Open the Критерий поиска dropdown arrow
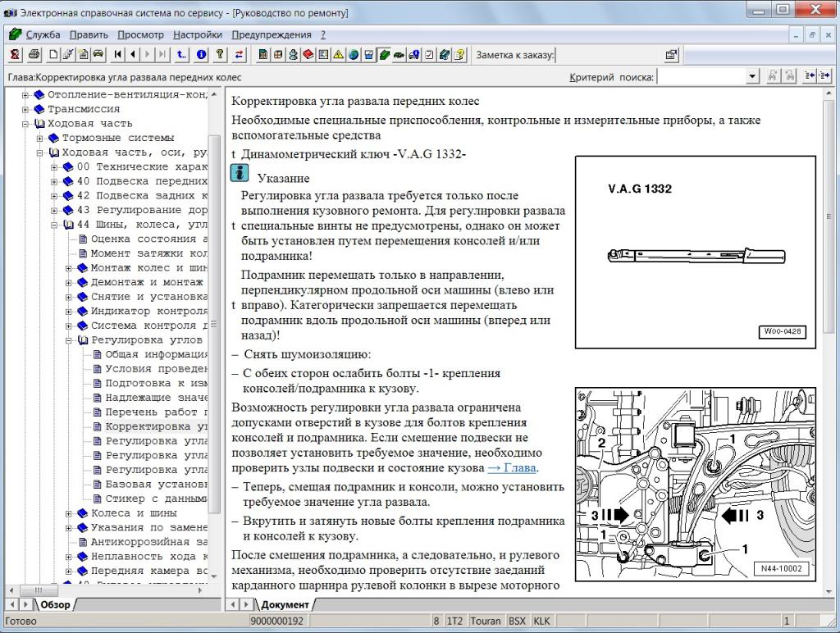This screenshot has height=633, width=840. (753, 76)
